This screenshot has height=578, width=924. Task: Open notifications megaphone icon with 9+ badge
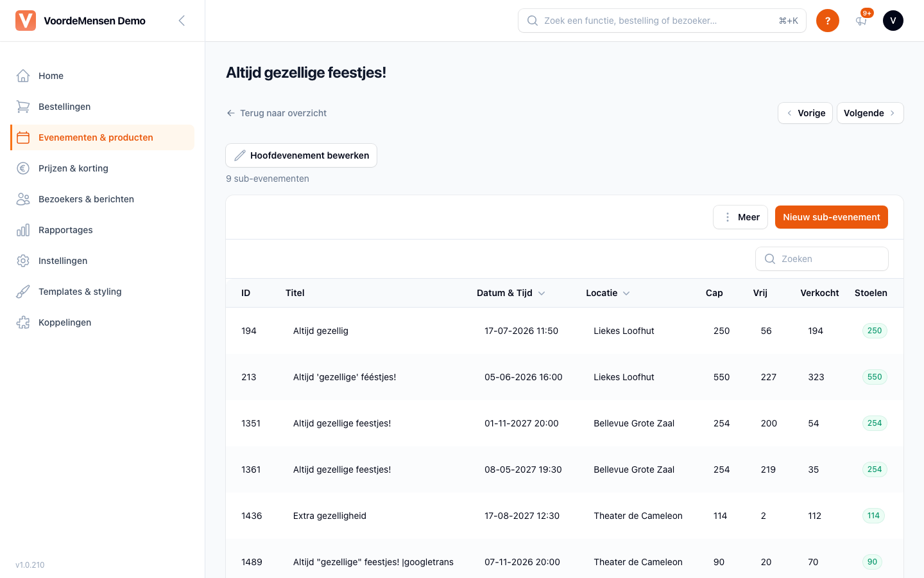[861, 21]
